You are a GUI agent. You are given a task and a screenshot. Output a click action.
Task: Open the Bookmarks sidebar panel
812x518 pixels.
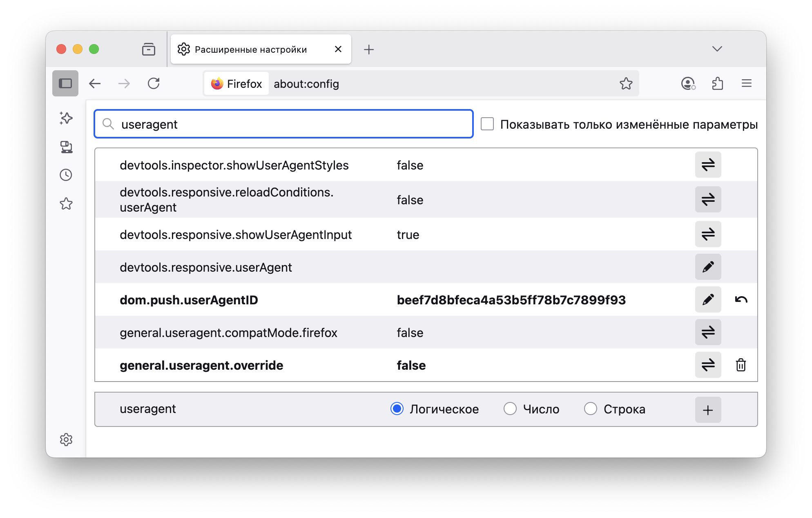pos(65,203)
